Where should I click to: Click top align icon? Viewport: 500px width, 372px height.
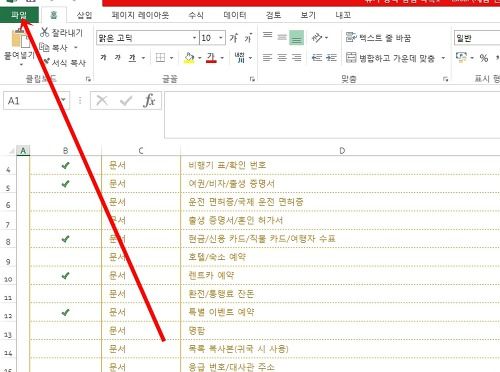click(x=267, y=35)
